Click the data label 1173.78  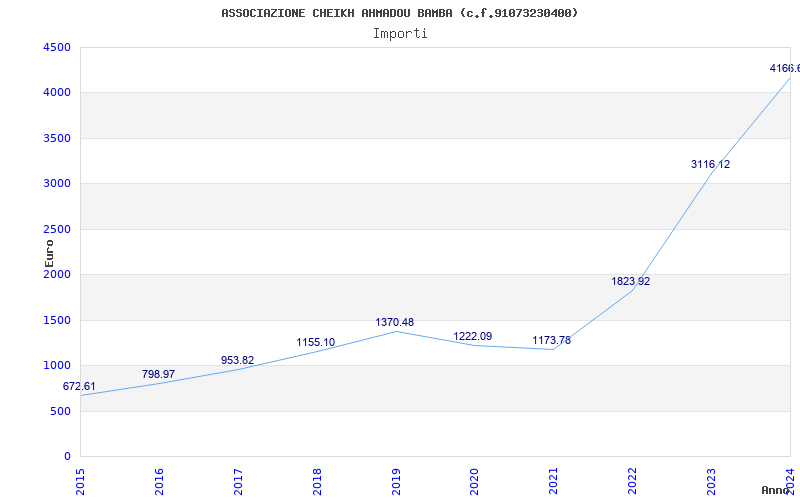point(552,340)
